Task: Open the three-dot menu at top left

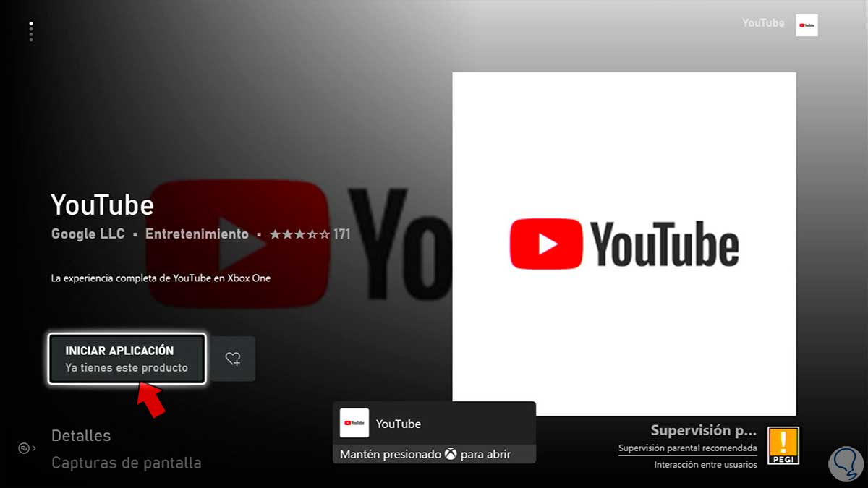Action: click(31, 32)
